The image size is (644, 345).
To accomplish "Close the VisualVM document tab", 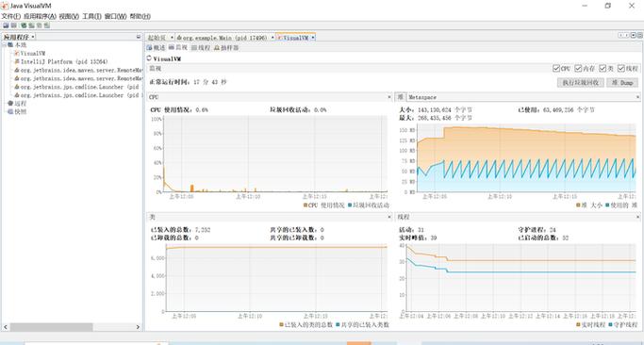I will 312,38.
